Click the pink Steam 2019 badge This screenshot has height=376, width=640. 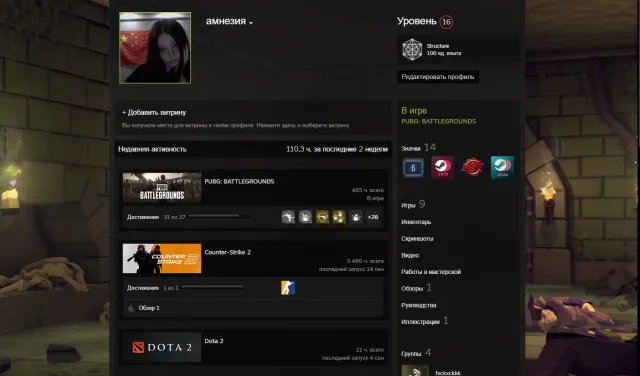tap(442, 167)
